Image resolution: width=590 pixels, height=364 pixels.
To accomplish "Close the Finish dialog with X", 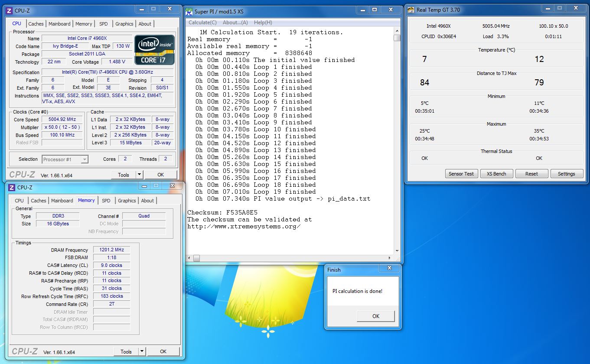I will pyautogui.click(x=389, y=268).
